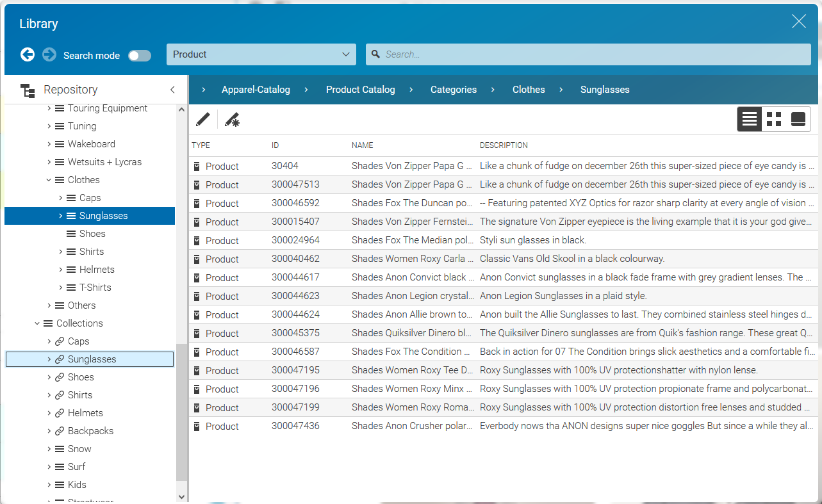Open the Product type dropdown
The height and width of the screenshot is (504, 822).
tap(261, 54)
